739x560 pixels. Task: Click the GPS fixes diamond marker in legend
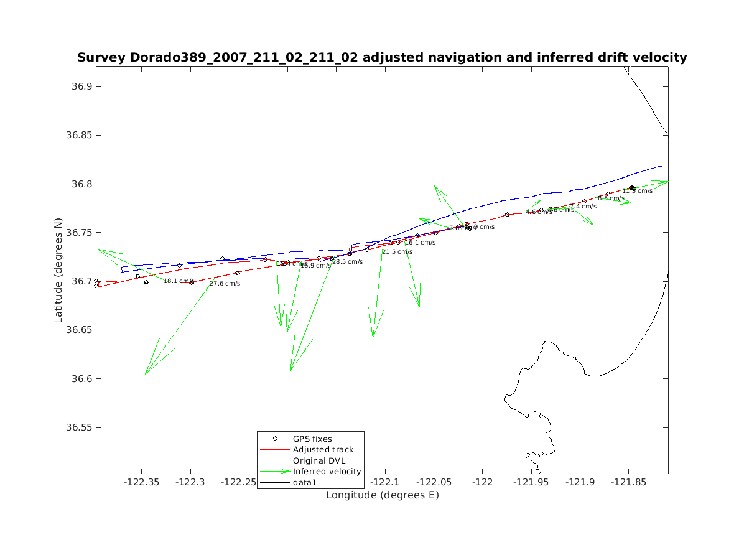[x=275, y=439]
